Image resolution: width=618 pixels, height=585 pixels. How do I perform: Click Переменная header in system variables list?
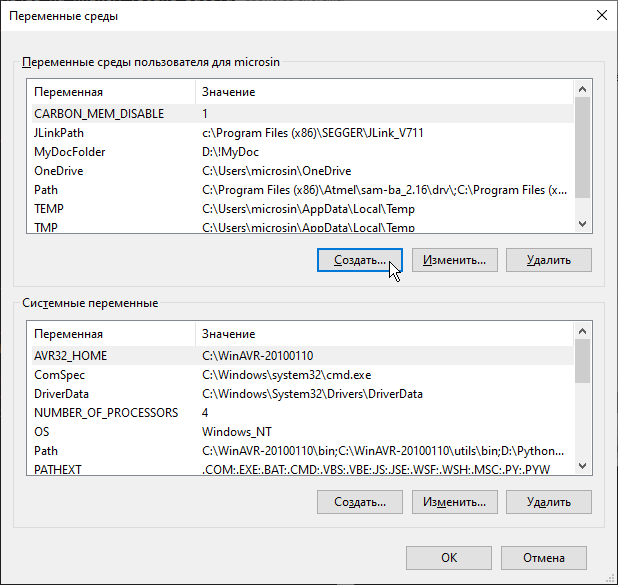coord(113,334)
